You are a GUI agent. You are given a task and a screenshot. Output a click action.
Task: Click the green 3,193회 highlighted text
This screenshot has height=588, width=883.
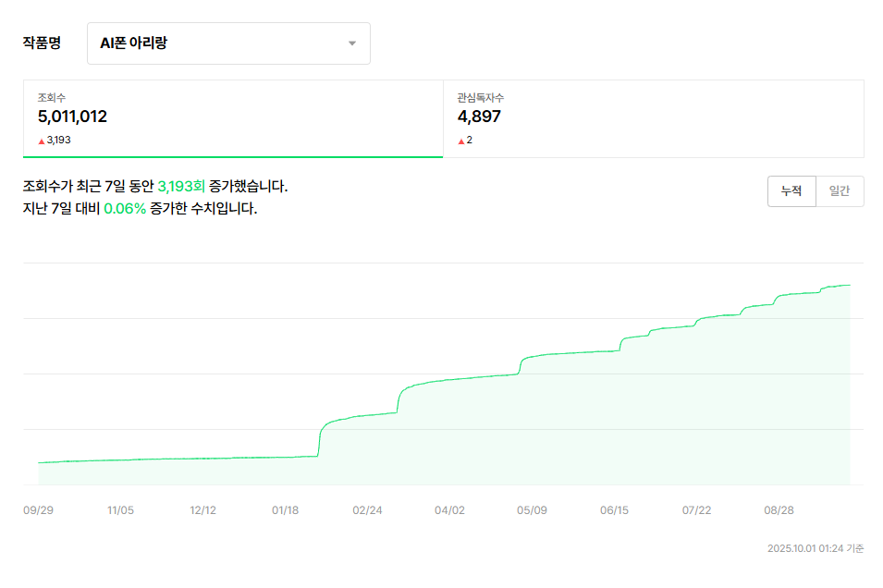click(x=181, y=187)
